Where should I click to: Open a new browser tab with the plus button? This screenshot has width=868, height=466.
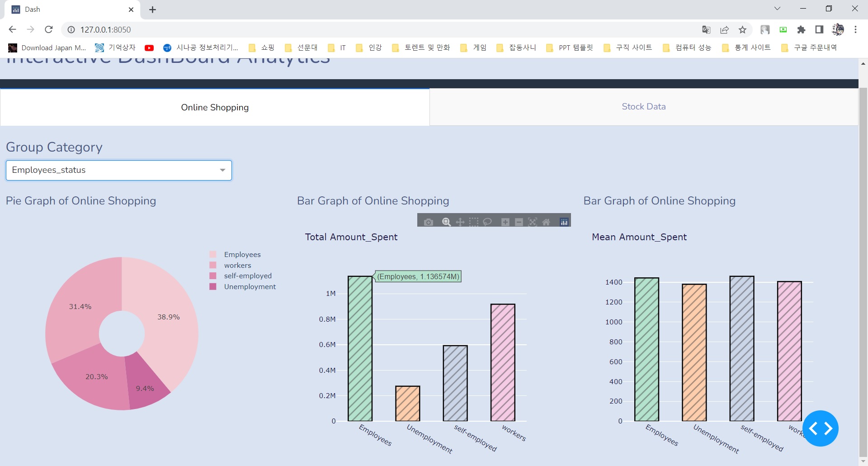coord(153,10)
